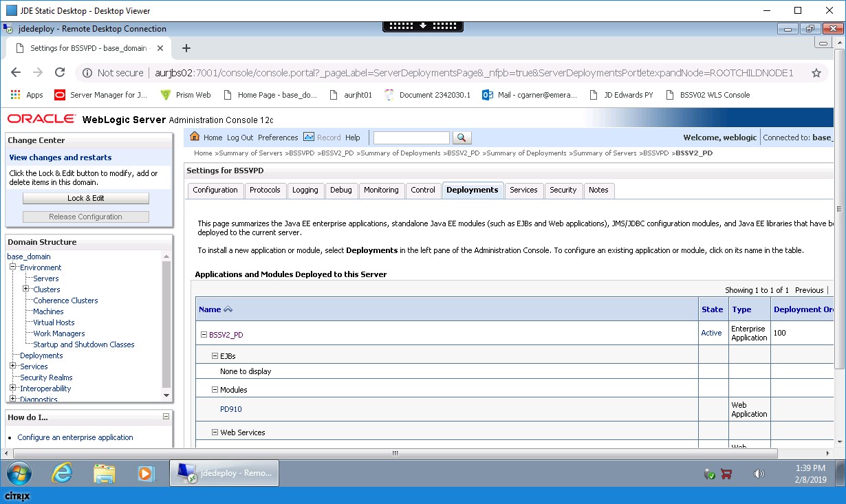Select the Logging tab
Image resolution: width=846 pixels, height=504 pixels.
pyautogui.click(x=305, y=190)
